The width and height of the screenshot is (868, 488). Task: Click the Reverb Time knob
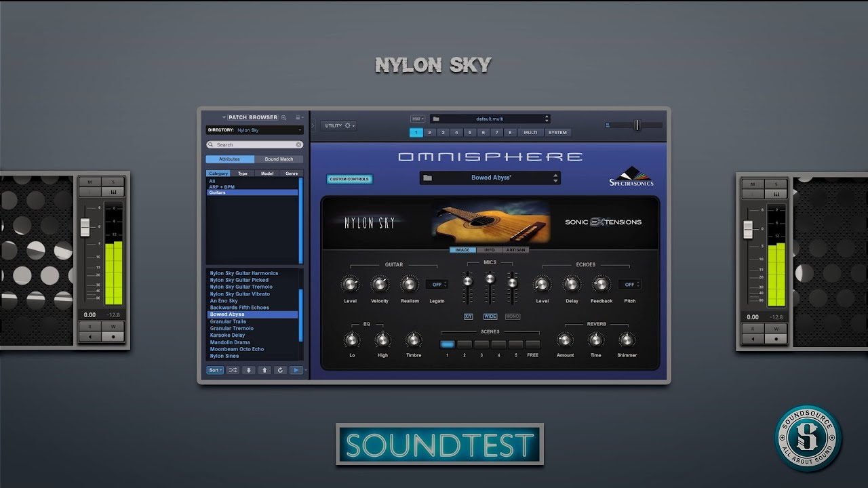click(595, 340)
